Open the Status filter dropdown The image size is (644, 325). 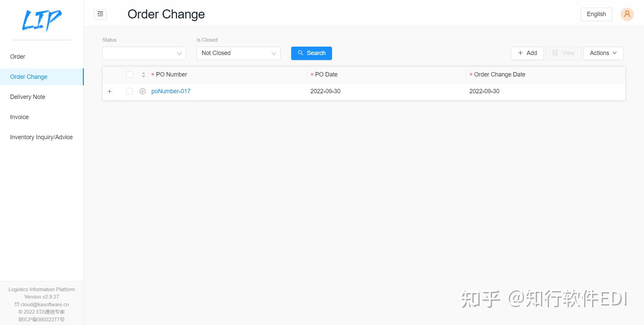tap(144, 53)
